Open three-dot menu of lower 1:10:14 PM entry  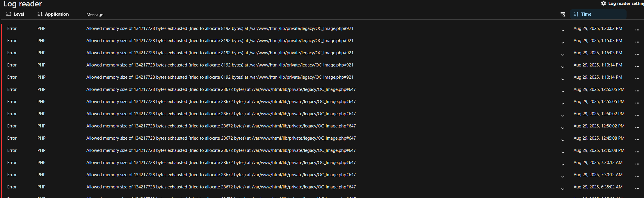coord(637,79)
